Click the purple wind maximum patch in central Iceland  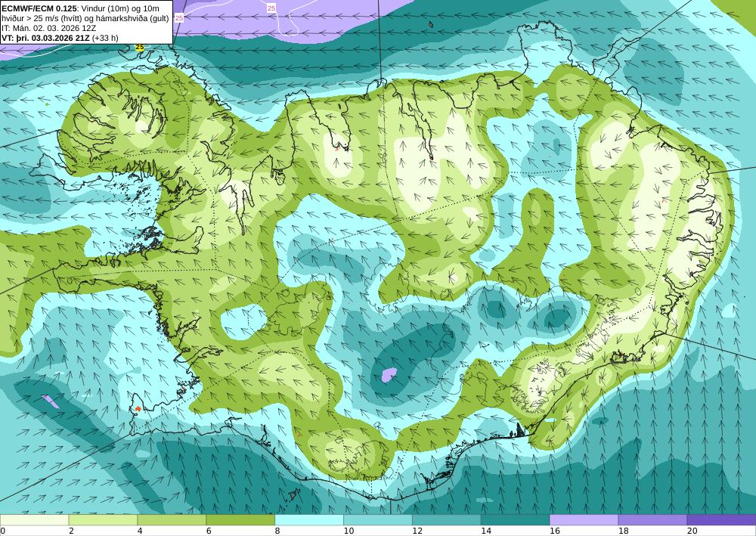coord(389,374)
